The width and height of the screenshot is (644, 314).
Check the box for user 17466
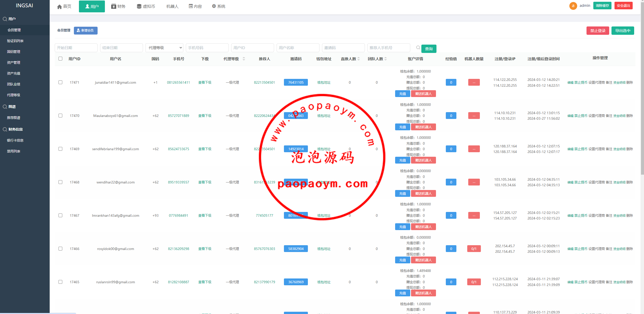pos(60,248)
